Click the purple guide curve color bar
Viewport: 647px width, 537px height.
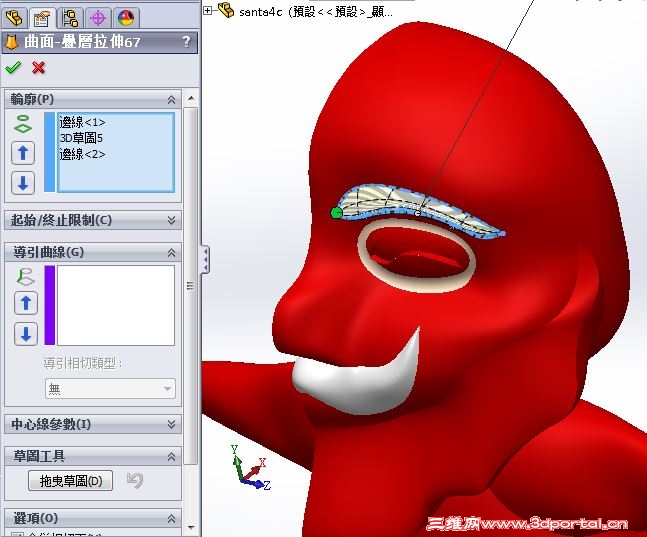(50, 305)
